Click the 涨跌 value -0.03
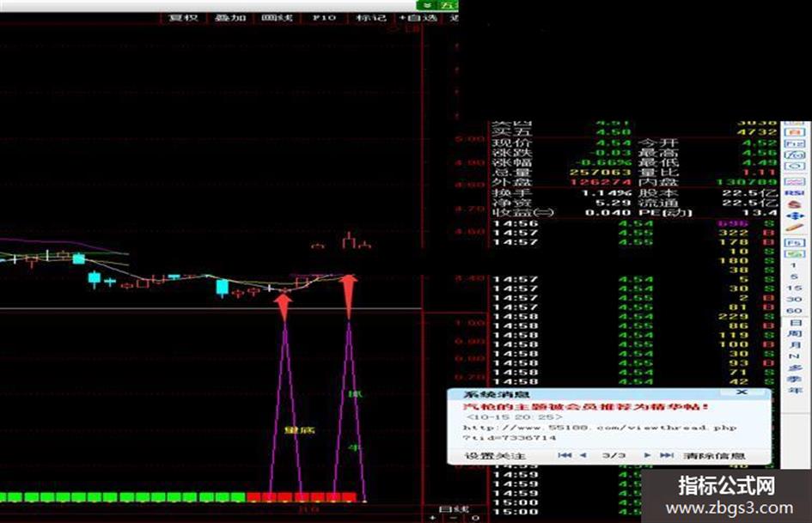Viewport: 812px width, 523px height. (x=612, y=152)
